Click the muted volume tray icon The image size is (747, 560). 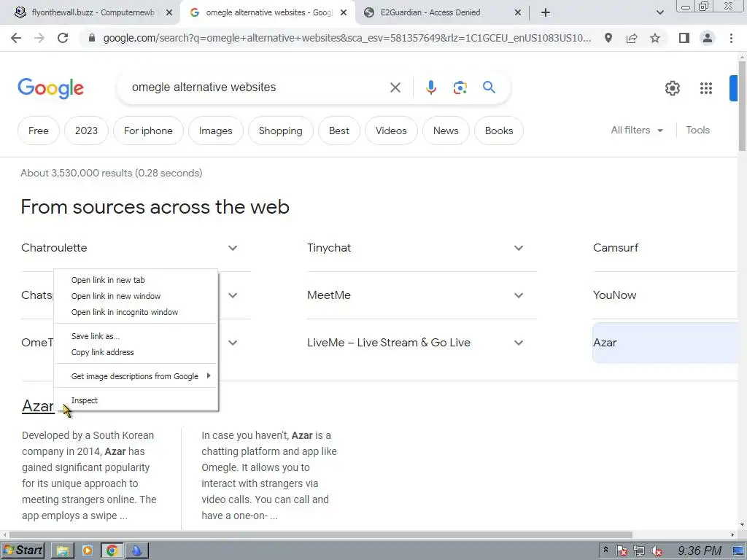tap(656, 551)
